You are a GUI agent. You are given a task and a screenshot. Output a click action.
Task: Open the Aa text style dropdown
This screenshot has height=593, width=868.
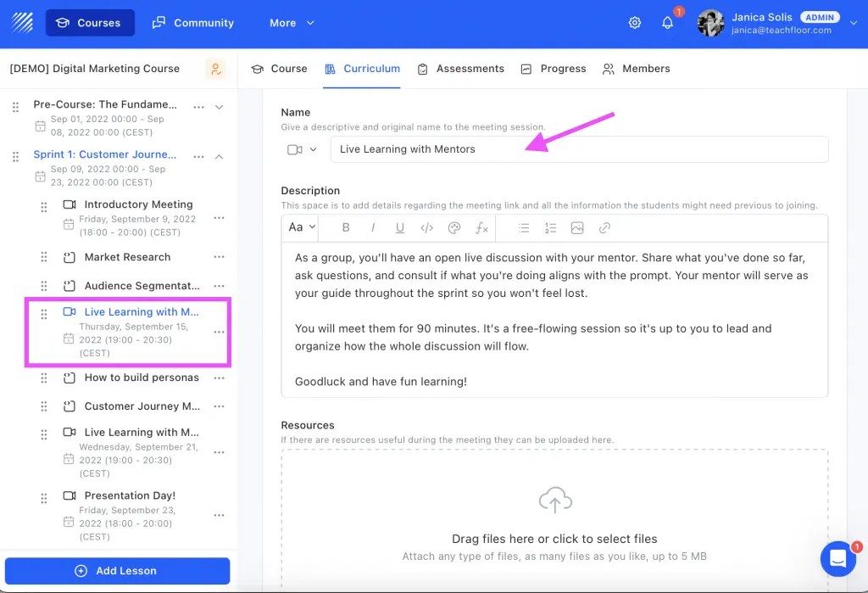302,227
